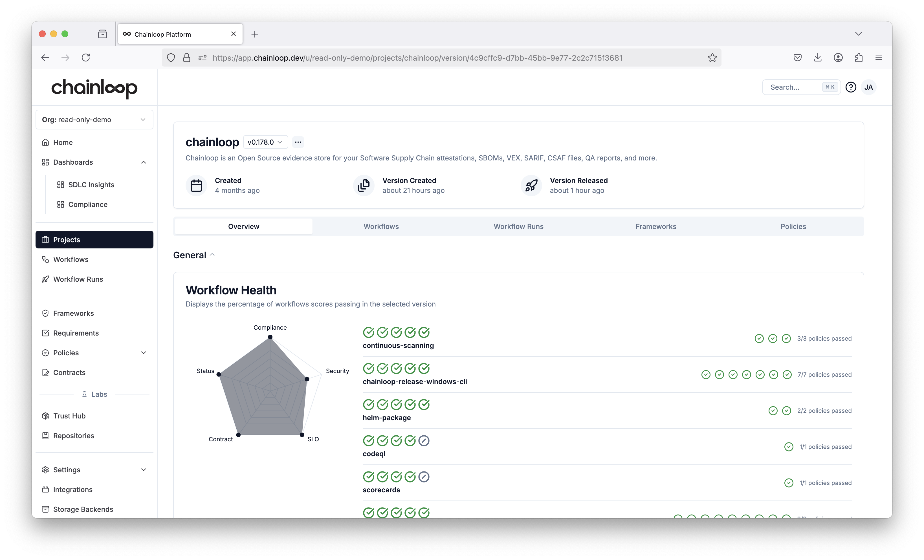924x560 pixels.
Task: Click the codeql policy passed check icon
Action: (x=789, y=446)
